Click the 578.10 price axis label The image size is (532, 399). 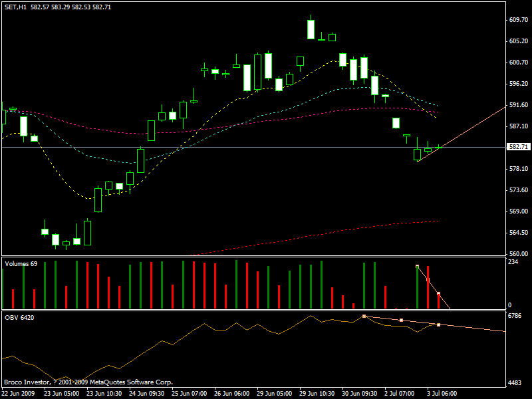519,169
